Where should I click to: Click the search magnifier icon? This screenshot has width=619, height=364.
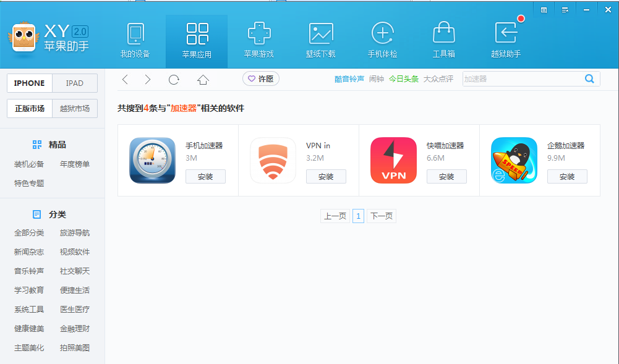pos(589,79)
